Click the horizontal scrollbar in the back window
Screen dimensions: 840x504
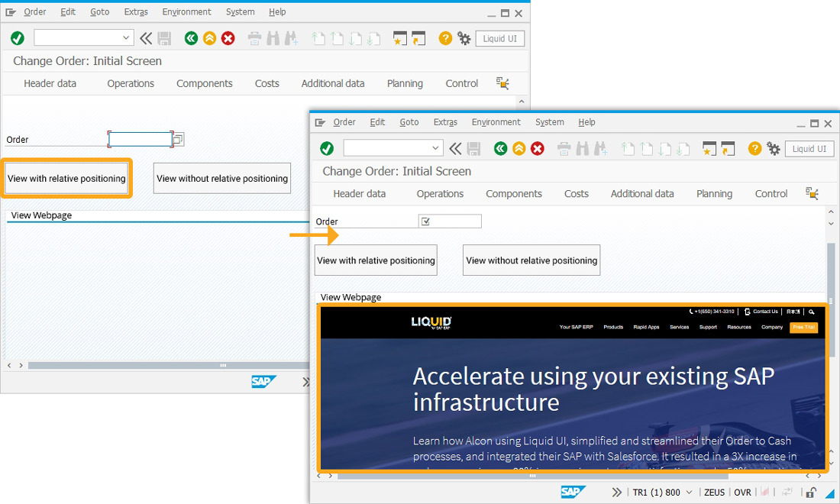point(169,365)
